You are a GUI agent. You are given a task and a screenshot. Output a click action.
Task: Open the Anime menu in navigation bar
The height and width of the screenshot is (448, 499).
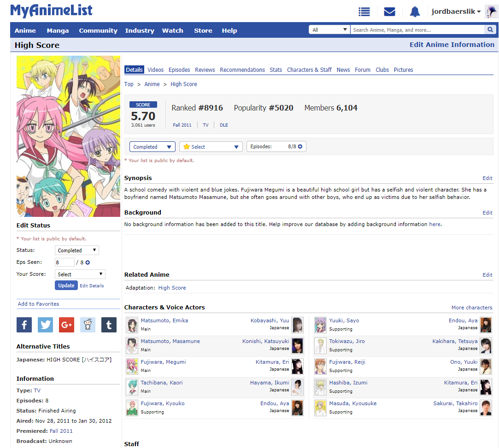pos(25,30)
